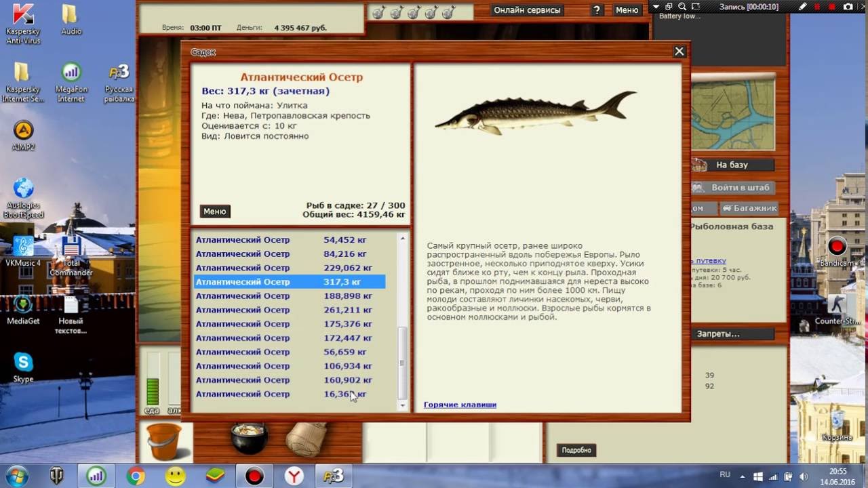Open World of Tanks taskbar icon
Viewport: 868px width, 488px height.
[x=57, y=476]
